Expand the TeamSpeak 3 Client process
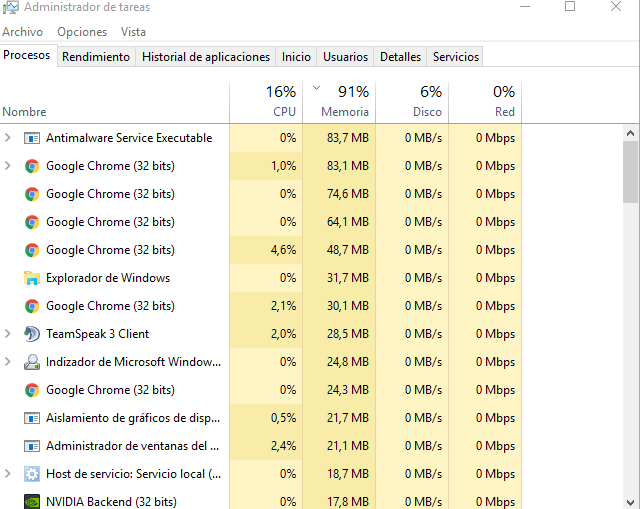 pos(7,334)
